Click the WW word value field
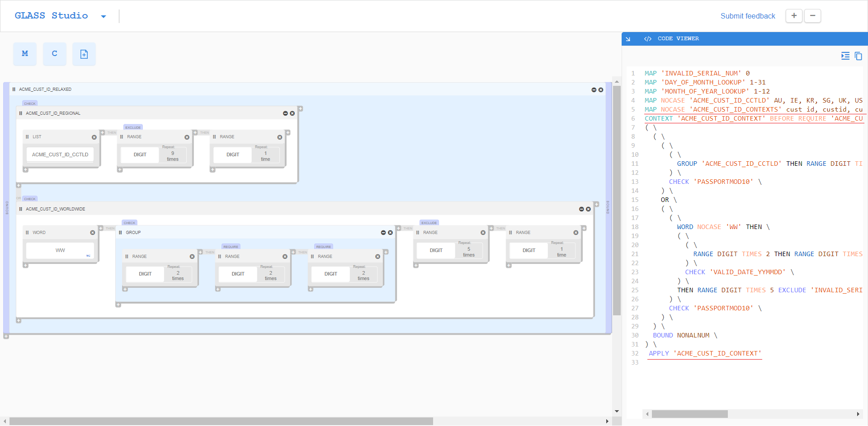The height and width of the screenshot is (426, 868). tap(60, 250)
